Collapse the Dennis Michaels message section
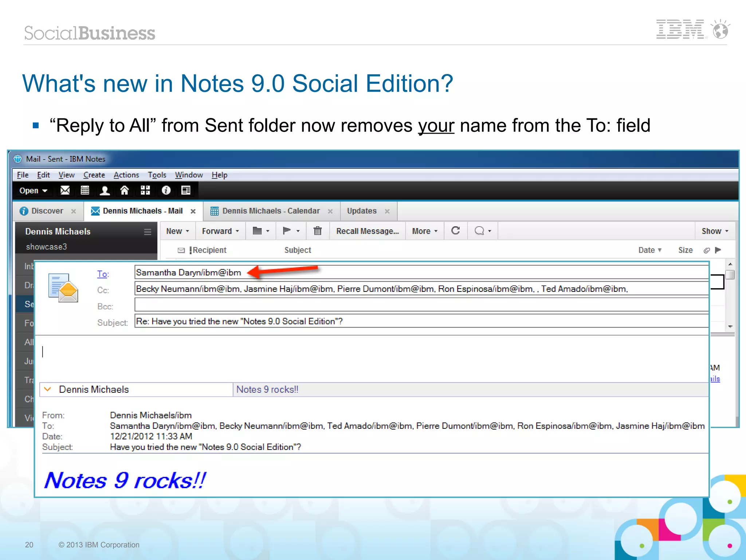 [x=47, y=389]
